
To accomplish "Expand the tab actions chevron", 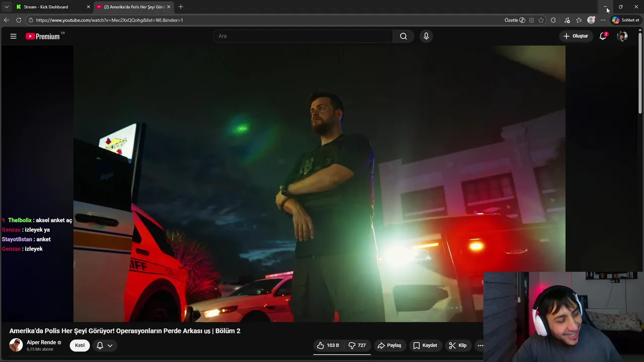I will tap(7, 7).
